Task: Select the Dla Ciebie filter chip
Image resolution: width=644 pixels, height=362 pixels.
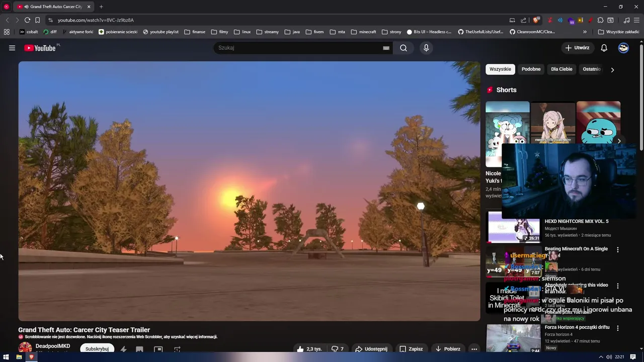Action: pos(561,69)
